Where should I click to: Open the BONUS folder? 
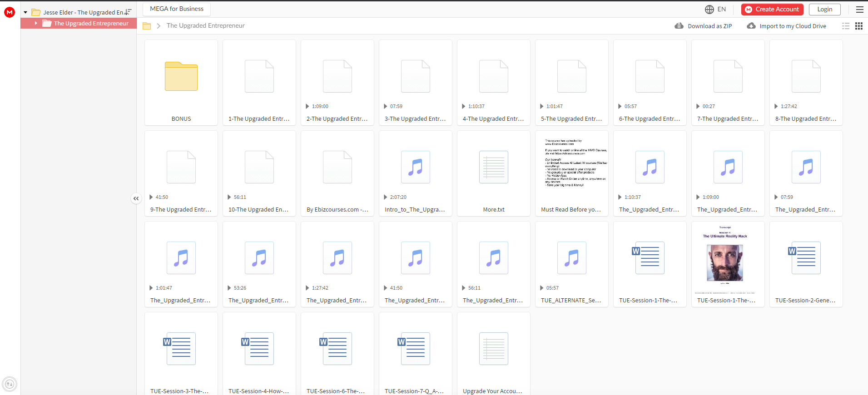pos(181,83)
